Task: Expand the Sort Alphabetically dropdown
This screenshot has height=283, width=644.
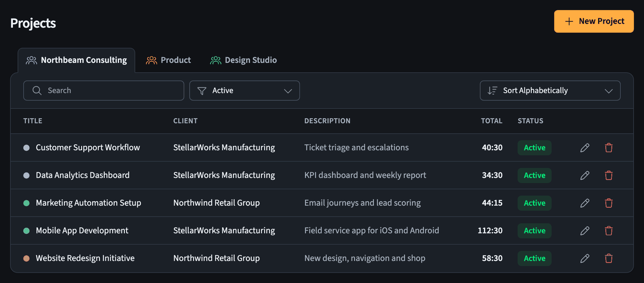Action: [550, 91]
